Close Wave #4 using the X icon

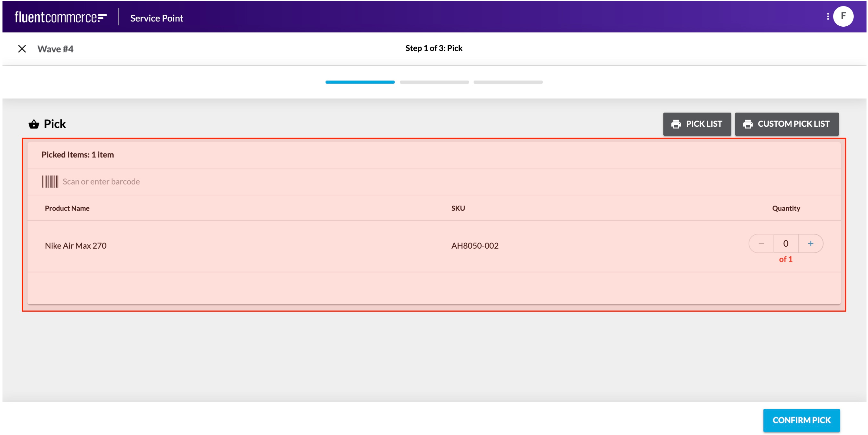point(22,49)
